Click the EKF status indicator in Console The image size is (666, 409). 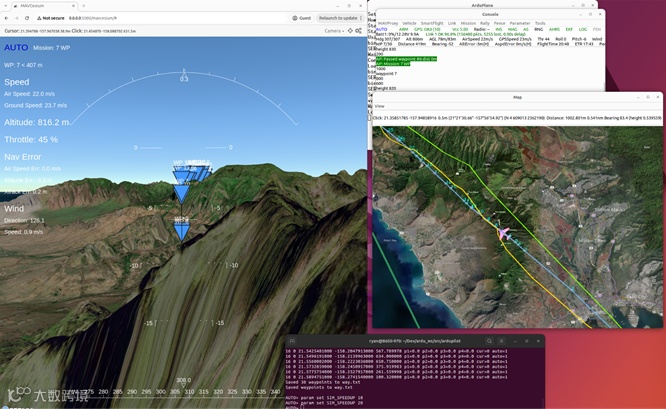(569, 29)
